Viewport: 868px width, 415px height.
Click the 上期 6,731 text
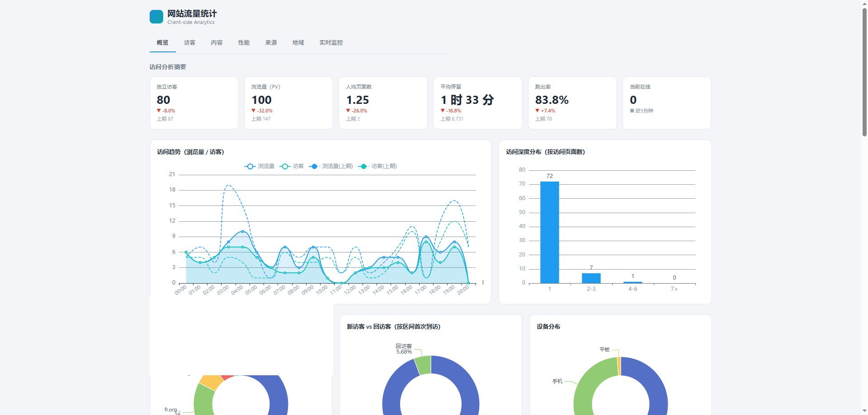point(452,119)
